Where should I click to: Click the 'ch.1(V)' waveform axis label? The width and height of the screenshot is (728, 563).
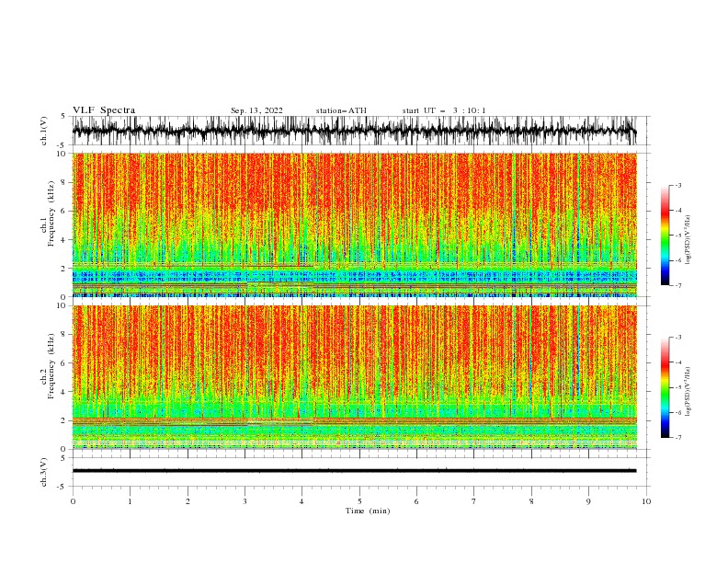pyautogui.click(x=44, y=131)
